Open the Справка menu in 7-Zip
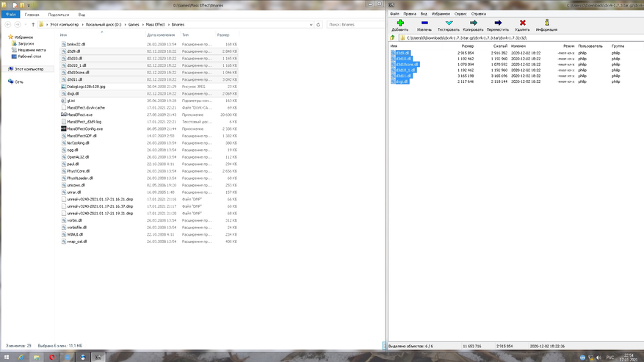The height and width of the screenshot is (362, 644). (x=479, y=13)
